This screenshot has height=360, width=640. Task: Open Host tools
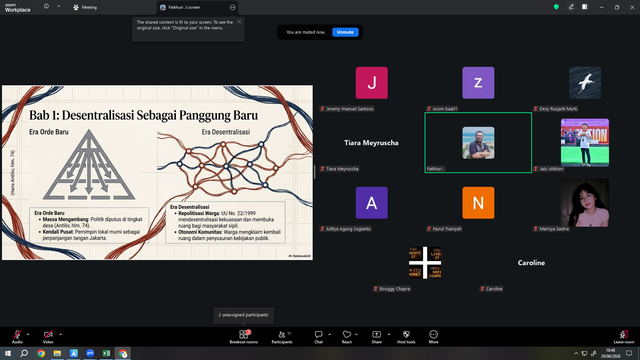pos(406,337)
